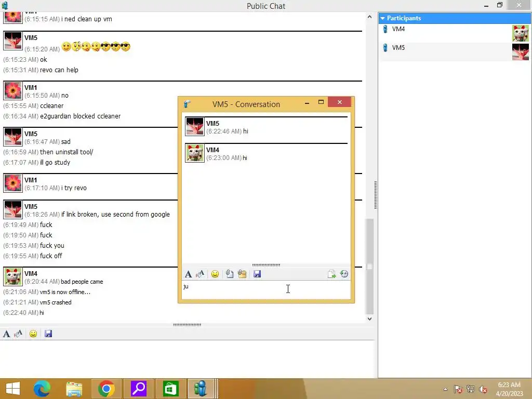Click VM5 status icon in Participants list
This screenshot has width=532, height=399.
[385, 48]
